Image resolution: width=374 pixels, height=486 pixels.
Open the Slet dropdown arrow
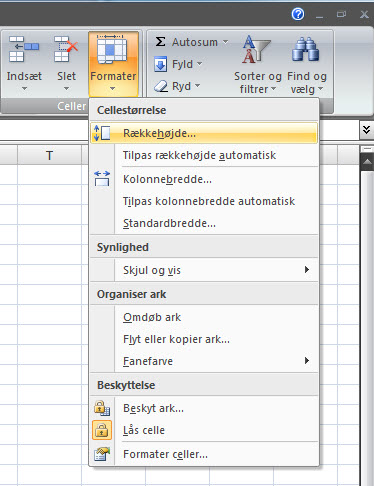(x=66, y=89)
